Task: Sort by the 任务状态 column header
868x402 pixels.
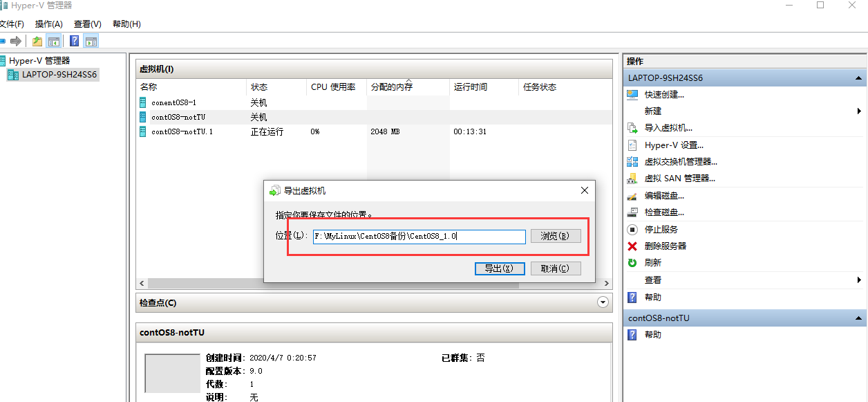Action: 565,87
